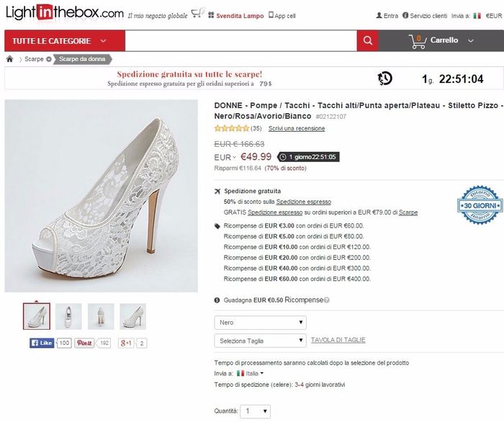Open Svendita Lampo flash sale
Image resolution: width=504 pixels, height=422 pixels.
coord(235,14)
